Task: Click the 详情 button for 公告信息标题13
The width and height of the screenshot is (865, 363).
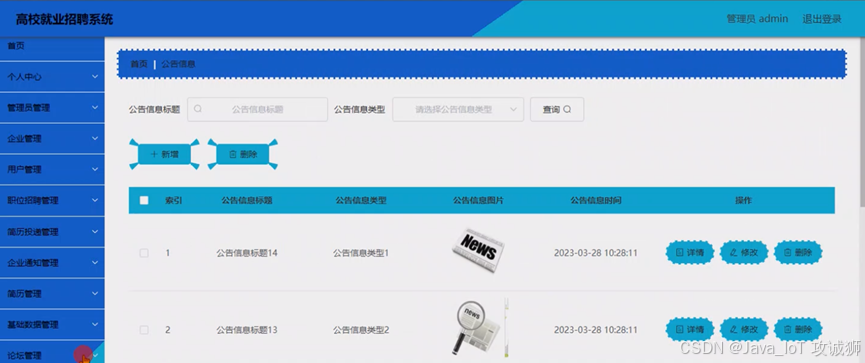Action: pyautogui.click(x=690, y=329)
